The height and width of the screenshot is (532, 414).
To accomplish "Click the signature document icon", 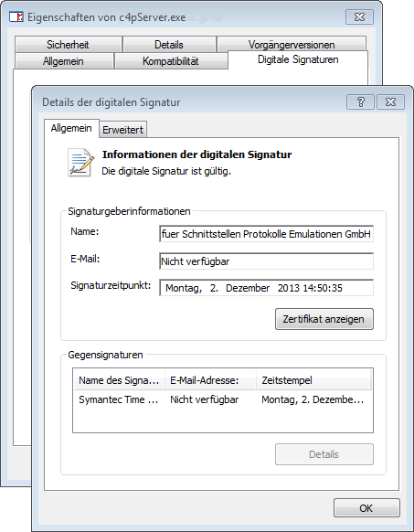I will coord(80,163).
